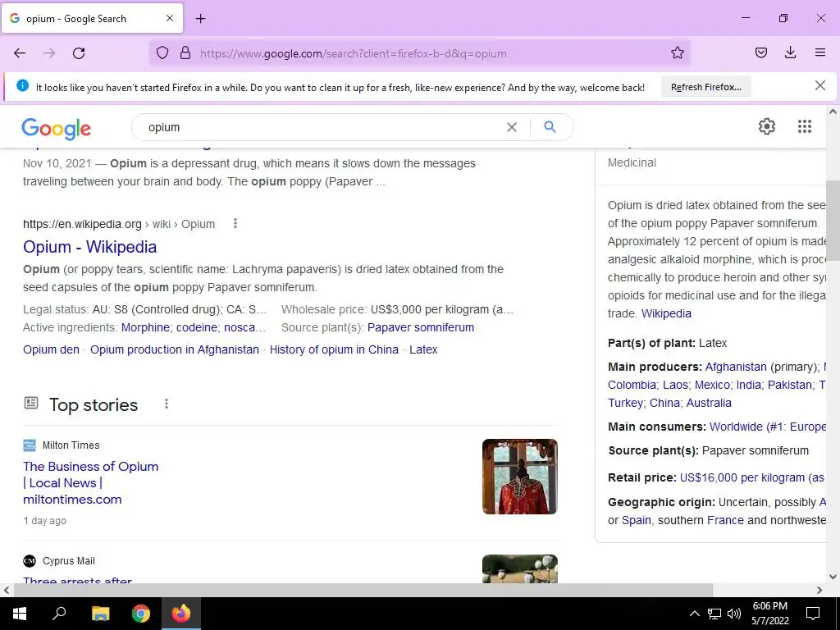Image resolution: width=840 pixels, height=630 pixels.
Task: Click into the Google search input field
Action: (322, 127)
